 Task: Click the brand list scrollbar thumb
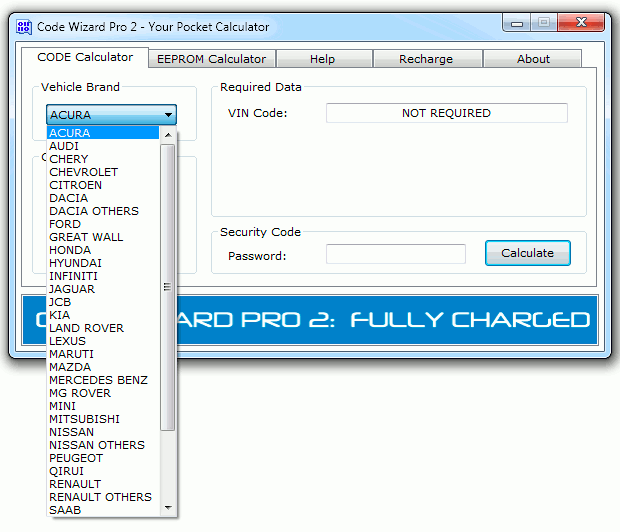click(x=168, y=287)
